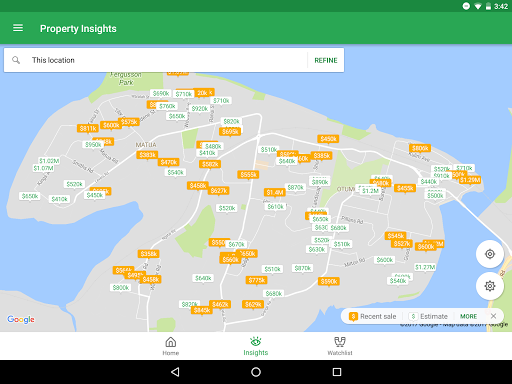The height and width of the screenshot is (384, 512).
Task: Tap Android recent apps square
Action: (x=337, y=372)
